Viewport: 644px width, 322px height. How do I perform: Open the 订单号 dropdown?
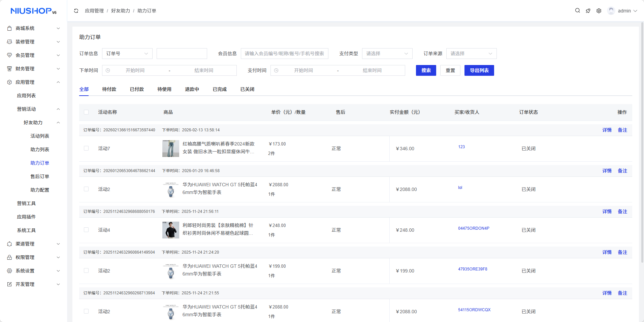127,54
